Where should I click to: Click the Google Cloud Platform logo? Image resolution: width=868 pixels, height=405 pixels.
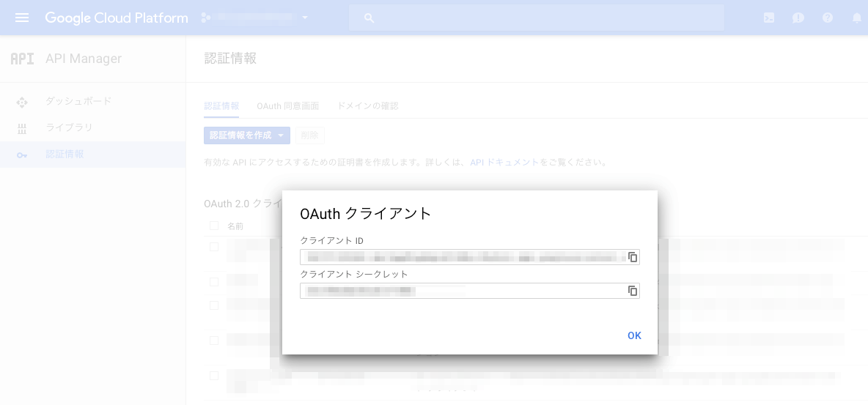(117, 18)
